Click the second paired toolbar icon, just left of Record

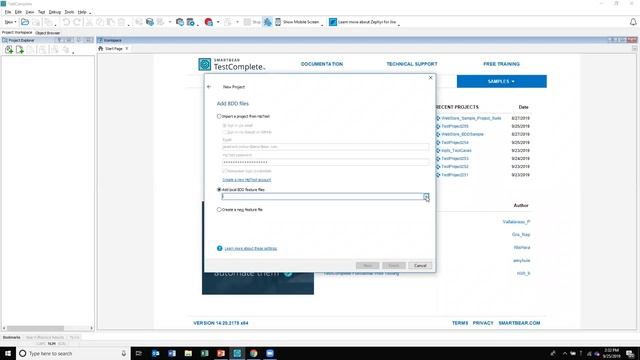tap(190, 22)
